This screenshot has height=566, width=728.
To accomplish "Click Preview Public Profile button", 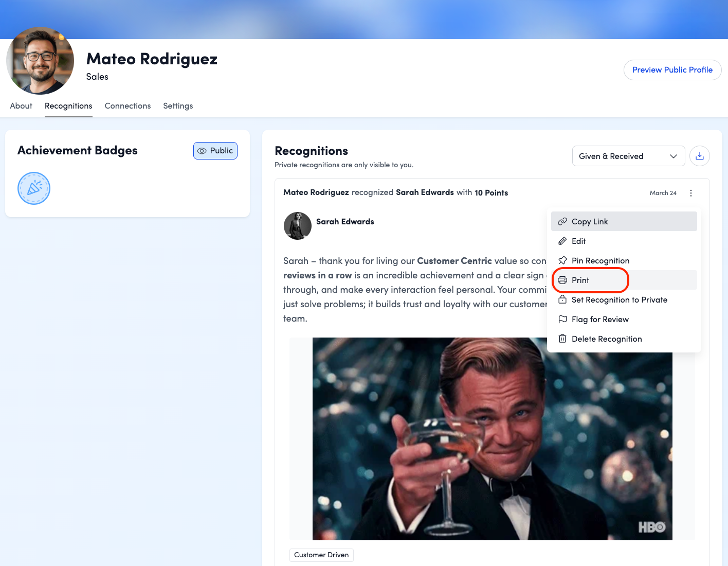I will click(x=672, y=70).
